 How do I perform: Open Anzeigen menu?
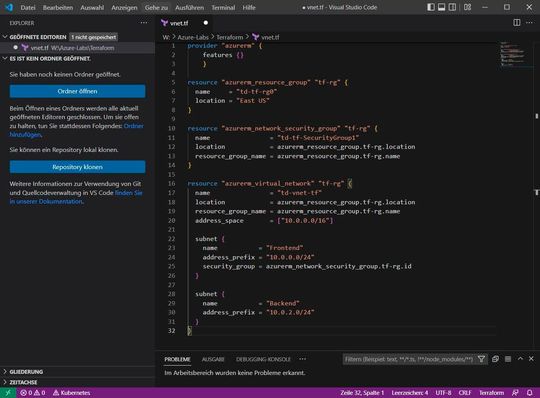coord(124,7)
